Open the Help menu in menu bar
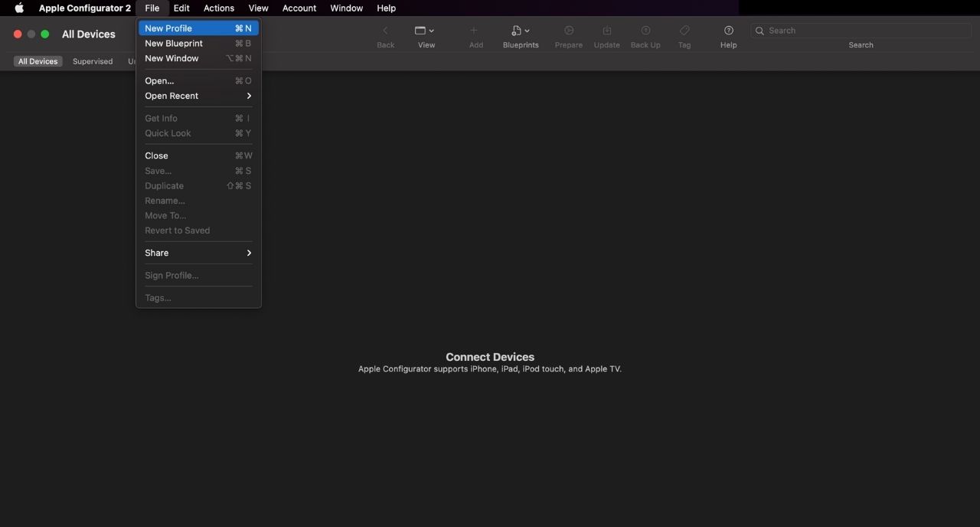 point(387,8)
